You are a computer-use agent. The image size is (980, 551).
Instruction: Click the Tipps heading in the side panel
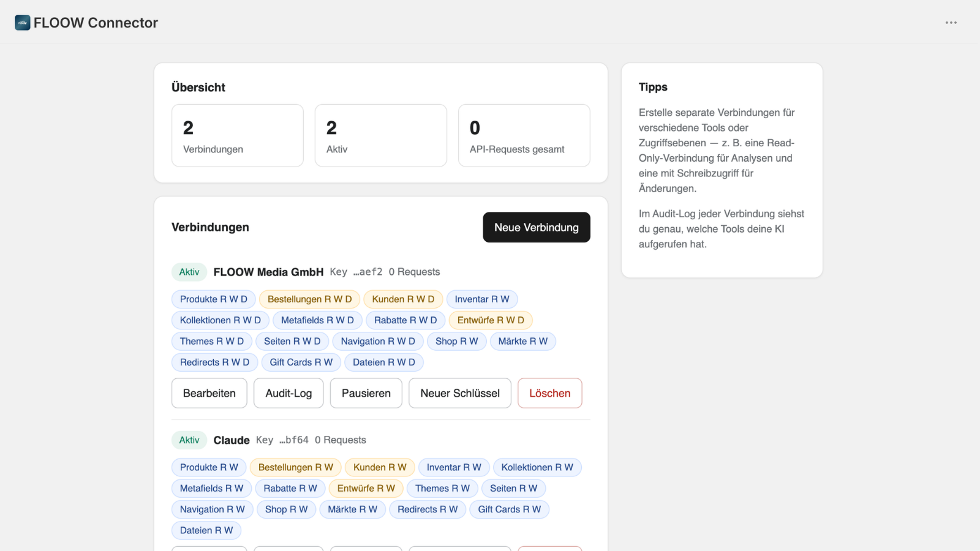[x=653, y=87]
